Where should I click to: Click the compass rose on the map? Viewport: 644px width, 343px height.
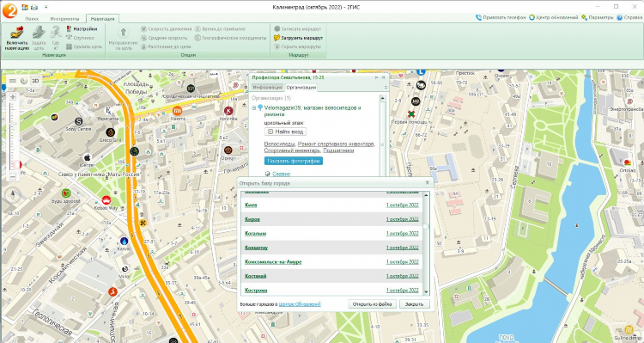coord(13,194)
